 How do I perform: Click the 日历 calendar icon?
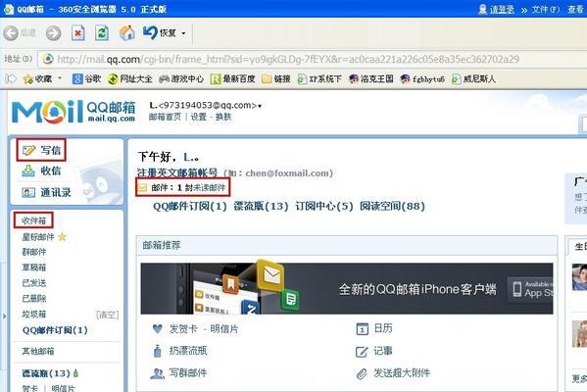point(362,329)
